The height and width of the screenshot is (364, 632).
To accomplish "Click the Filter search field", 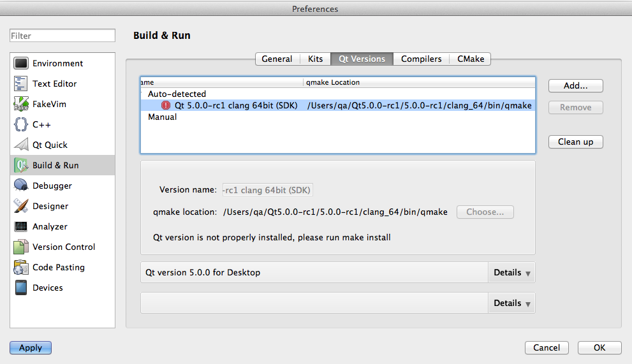I will pos(62,36).
